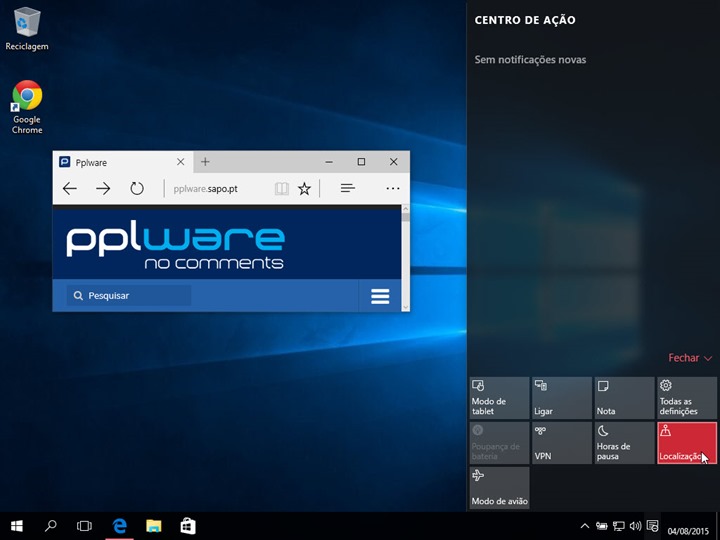Minimize the Edge window
The width and height of the screenshot is (720, 540).
click(x=329, y=162)
